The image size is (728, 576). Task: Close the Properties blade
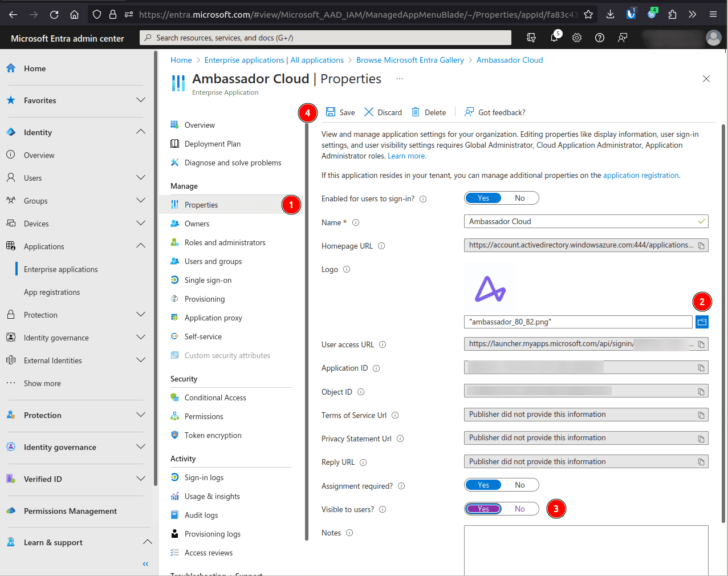[706, 79]
